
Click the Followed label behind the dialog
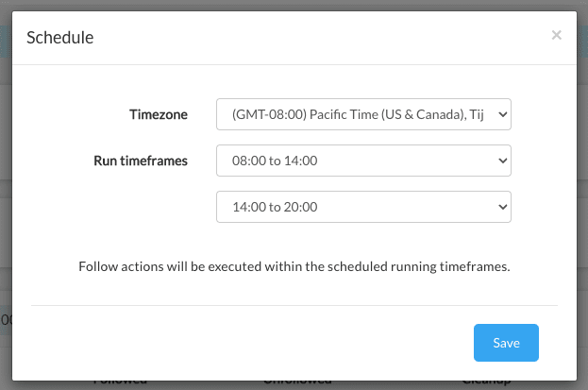pyautogui.click(x=120, y=382)
